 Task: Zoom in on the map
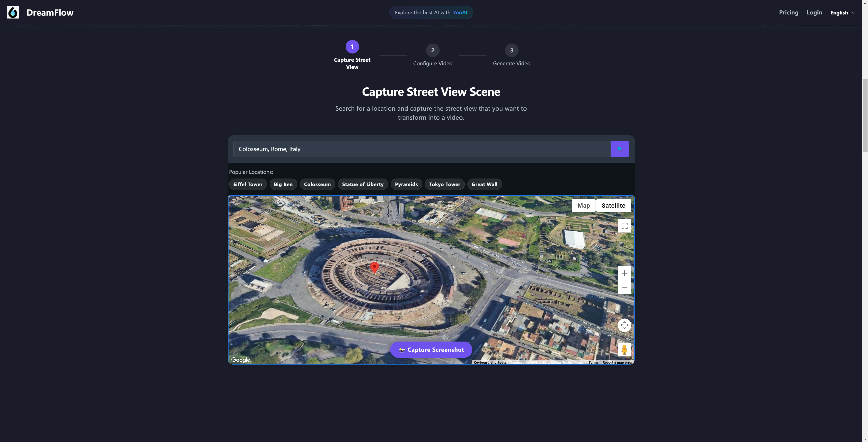624,273
